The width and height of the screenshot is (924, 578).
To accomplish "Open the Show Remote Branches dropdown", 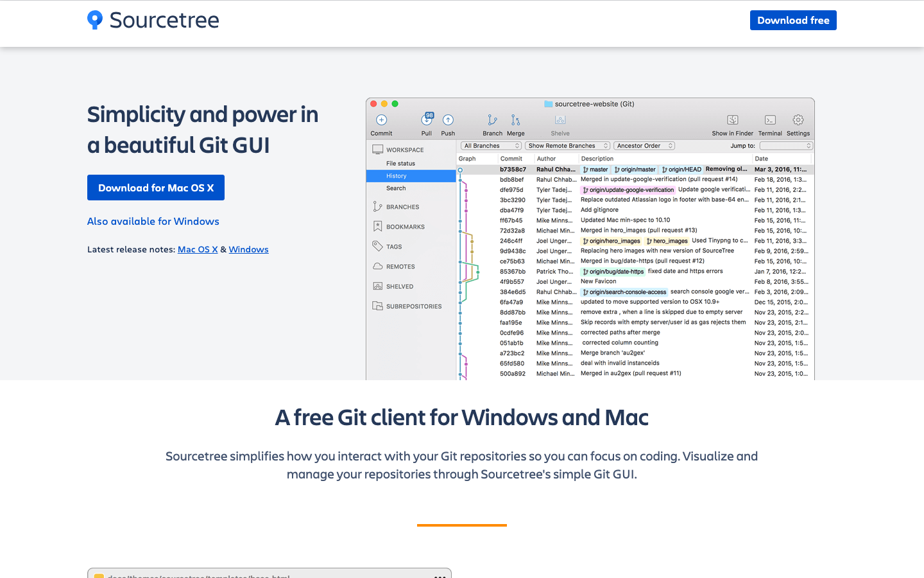I will [567, 146].
